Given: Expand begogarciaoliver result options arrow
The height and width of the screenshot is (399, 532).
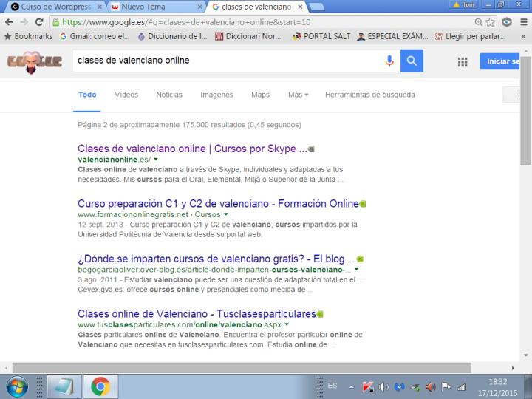Looking at the screenshot, I should (356, 270).
